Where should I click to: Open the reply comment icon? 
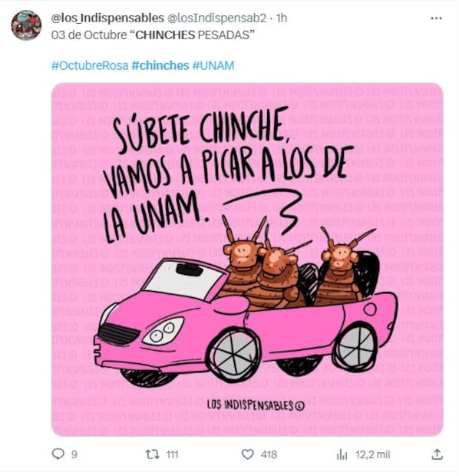pyautogui.click(x=58, y=455)
